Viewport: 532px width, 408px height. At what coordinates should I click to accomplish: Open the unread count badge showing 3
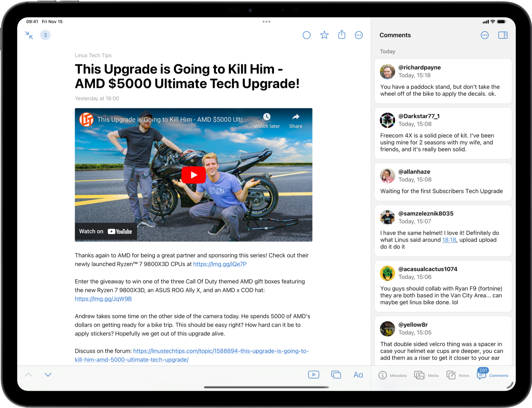(x=45, y=35)
